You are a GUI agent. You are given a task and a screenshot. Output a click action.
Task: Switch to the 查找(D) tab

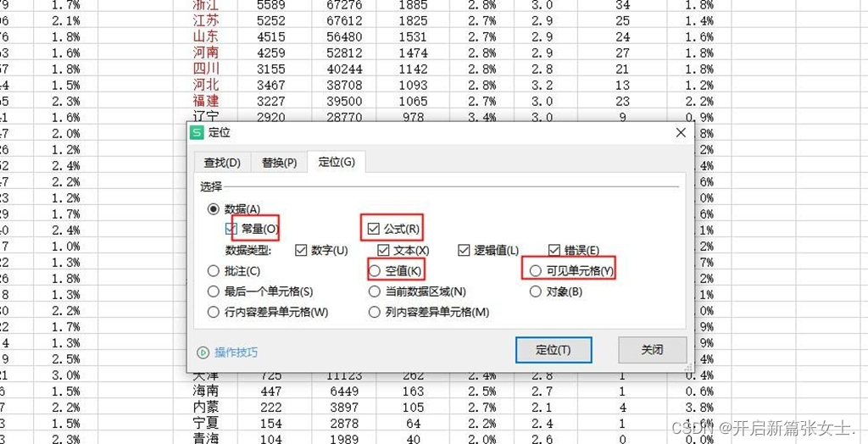(222, 163)
